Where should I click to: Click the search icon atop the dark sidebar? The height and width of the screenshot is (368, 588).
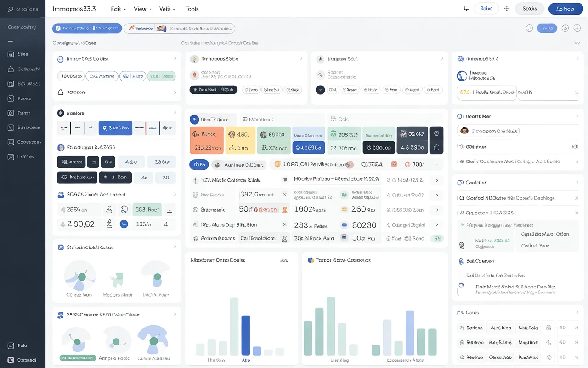point(10,9)
